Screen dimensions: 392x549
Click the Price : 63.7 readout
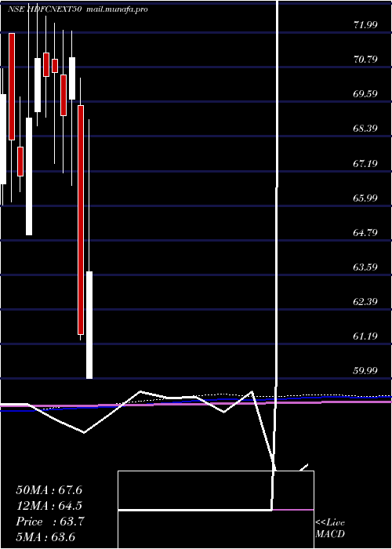point(49,522)
